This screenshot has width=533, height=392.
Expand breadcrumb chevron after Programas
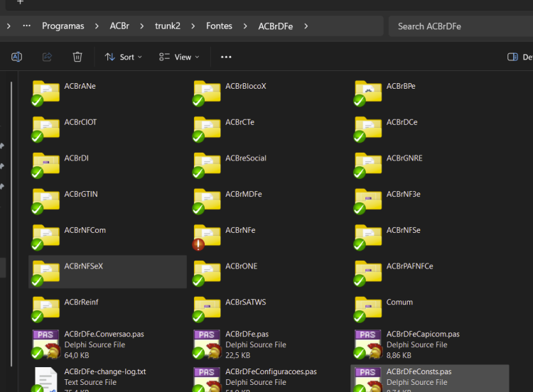pos(97,26)
